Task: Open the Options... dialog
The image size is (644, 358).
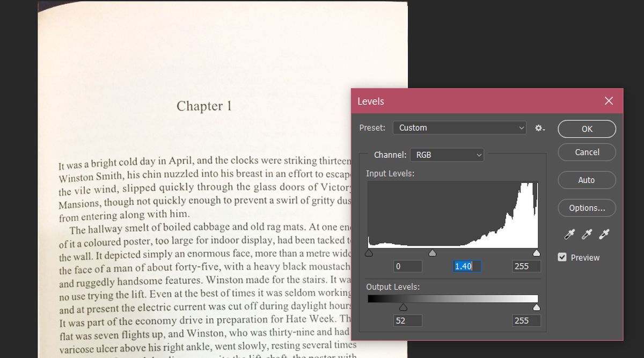Action: coord(587,208)
